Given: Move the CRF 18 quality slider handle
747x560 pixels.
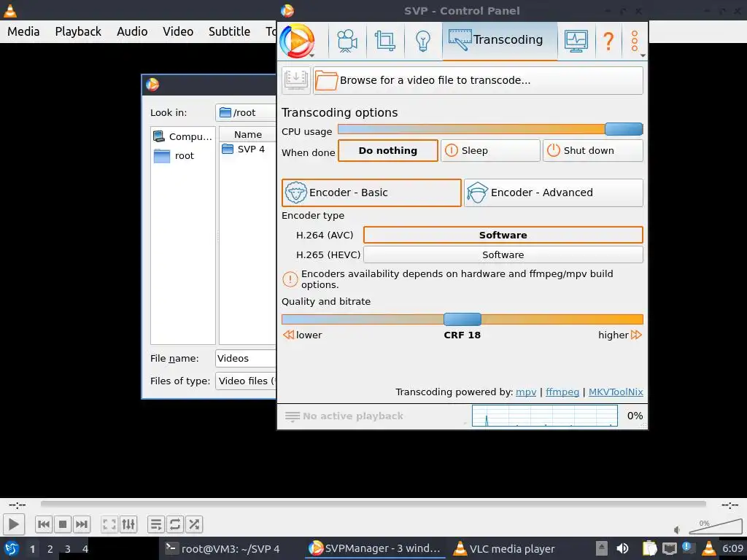Looking at the screenshot, I should pos(462,319).
